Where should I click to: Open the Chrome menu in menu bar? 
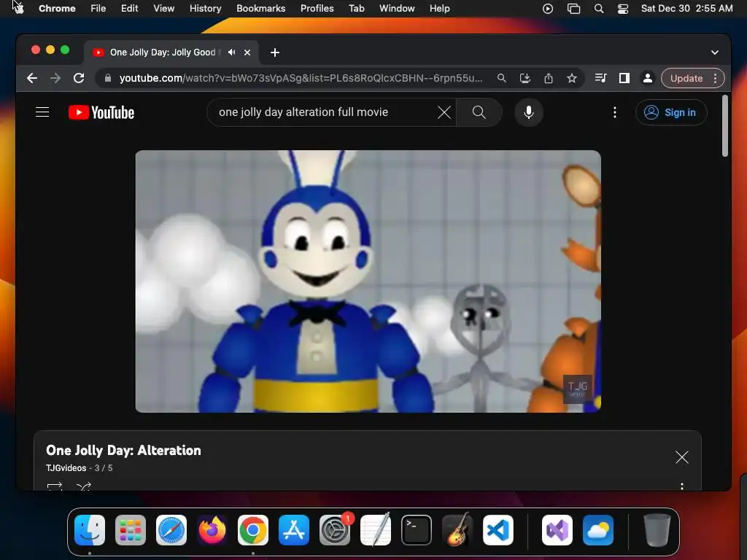(x=57, y=8)
